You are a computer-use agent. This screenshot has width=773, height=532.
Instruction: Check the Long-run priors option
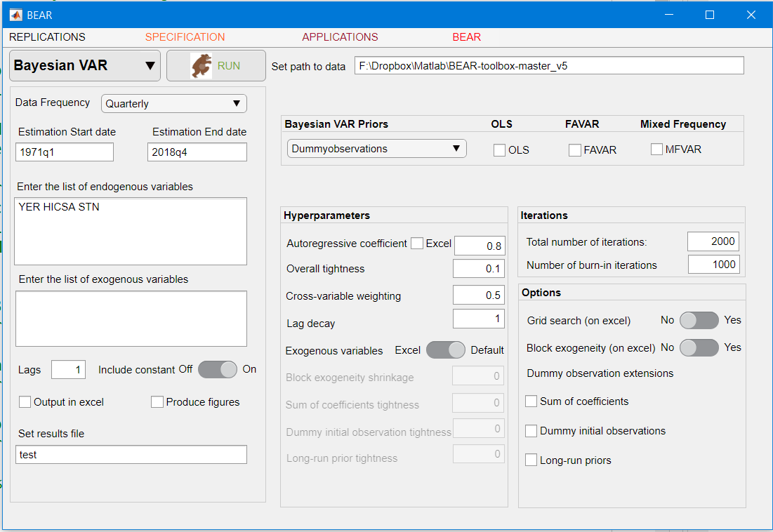pos(531,460)
